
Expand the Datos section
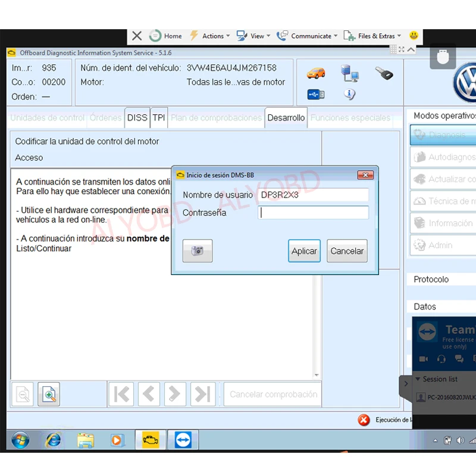pyautogui.click(x=441, y=306)
